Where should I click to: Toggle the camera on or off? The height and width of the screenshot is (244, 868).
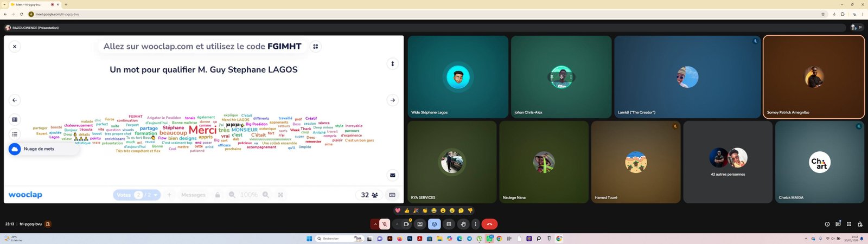406,224
